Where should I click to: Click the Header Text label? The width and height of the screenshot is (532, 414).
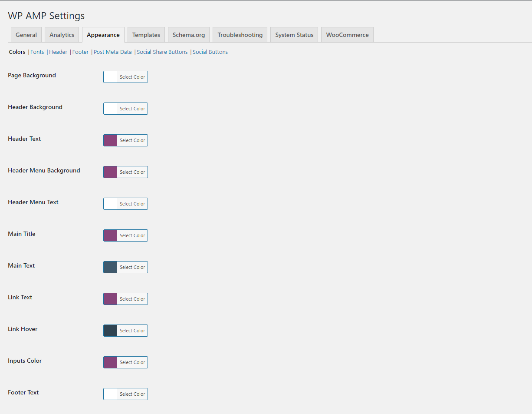(x=24, y=139)
